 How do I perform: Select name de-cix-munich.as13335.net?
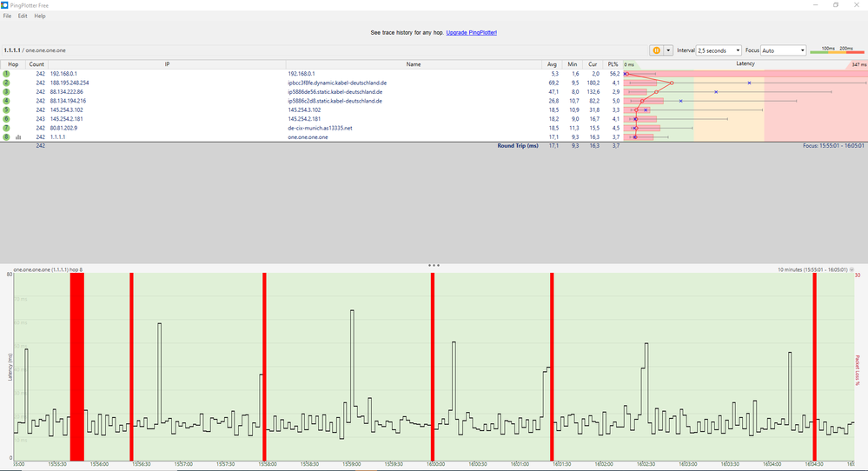click(x=320, y=128)
